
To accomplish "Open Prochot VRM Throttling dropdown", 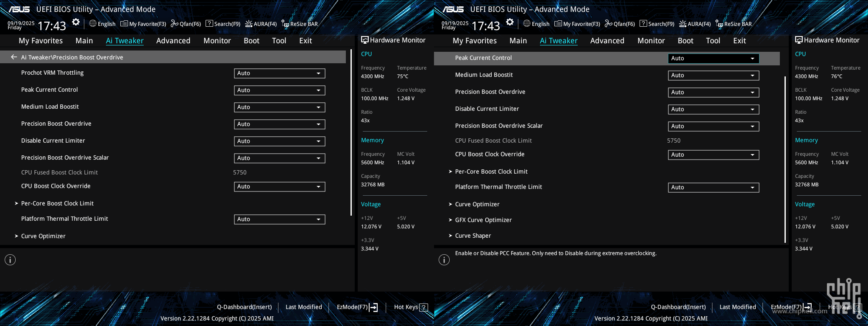I will 280,73.
